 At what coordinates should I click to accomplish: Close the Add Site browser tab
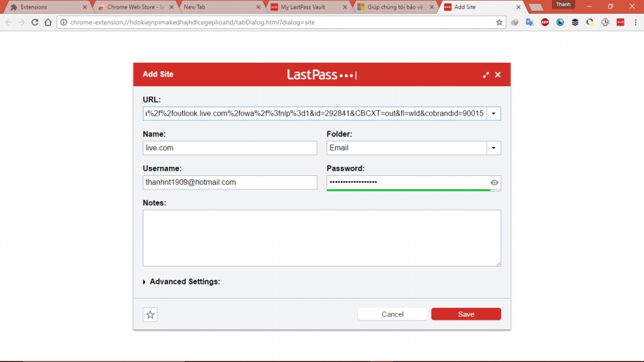point(518,7)
